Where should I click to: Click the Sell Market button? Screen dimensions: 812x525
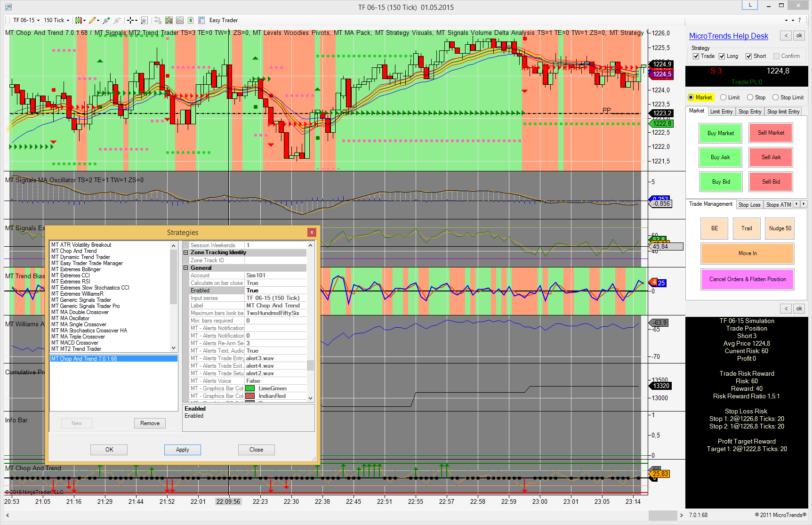(x=771, y=133)
